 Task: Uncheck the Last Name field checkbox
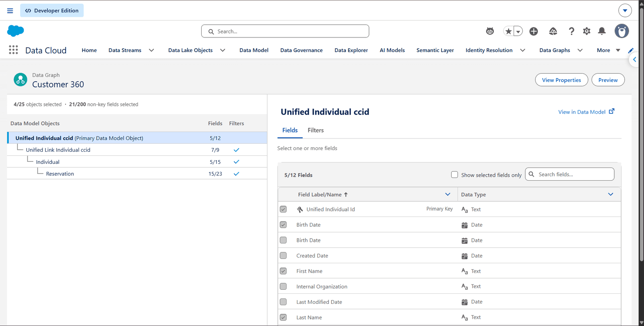pos(283,317)
